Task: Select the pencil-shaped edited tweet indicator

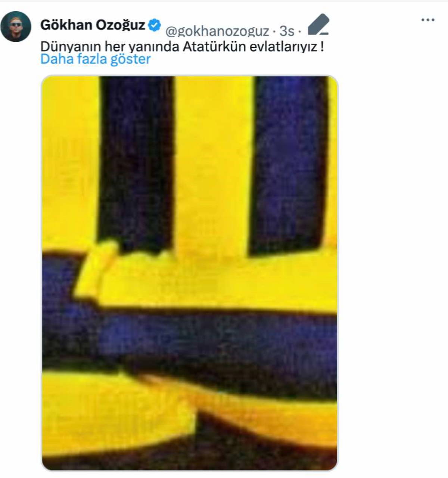Action: pos(318,25)
